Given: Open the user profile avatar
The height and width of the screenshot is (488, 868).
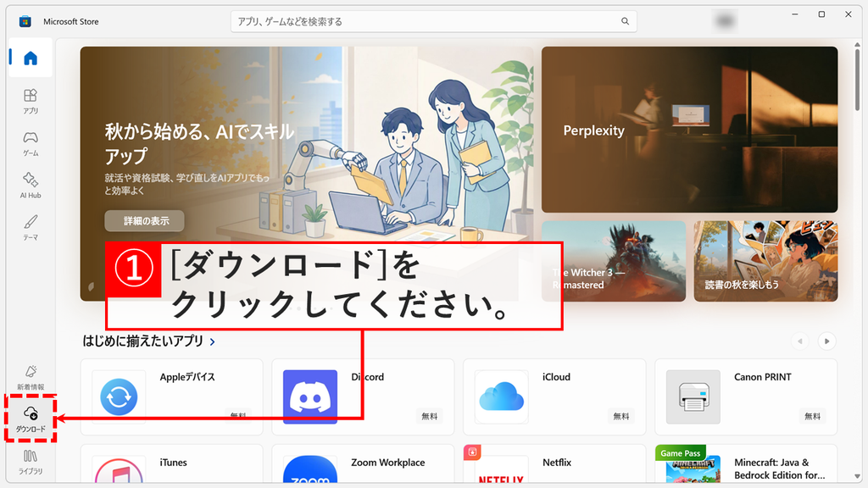Looking at the screenshot, I should coord(725,21).
